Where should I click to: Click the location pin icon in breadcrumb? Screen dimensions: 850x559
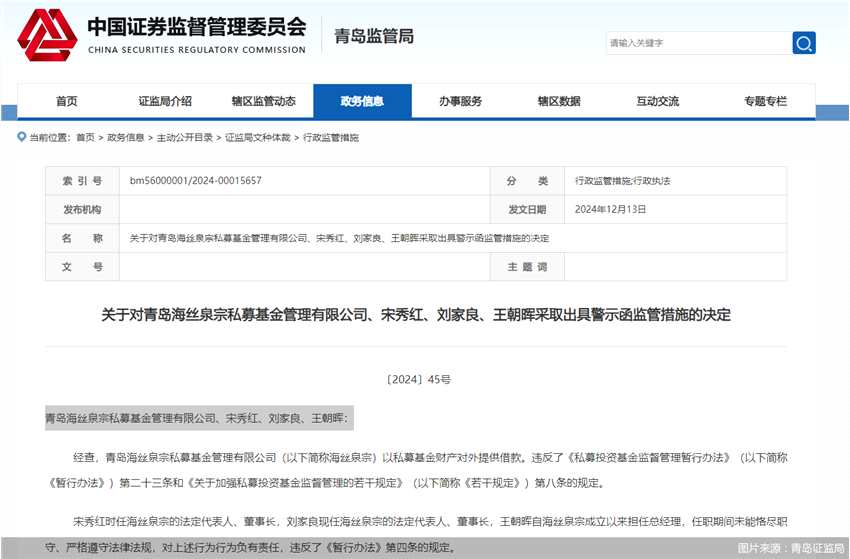(22, 137)
